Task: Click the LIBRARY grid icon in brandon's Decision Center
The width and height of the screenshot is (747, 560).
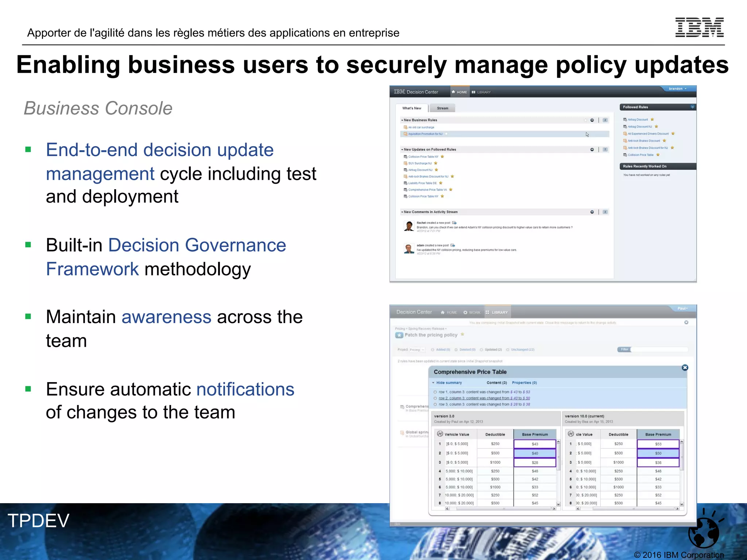Action: pos(473,92)
